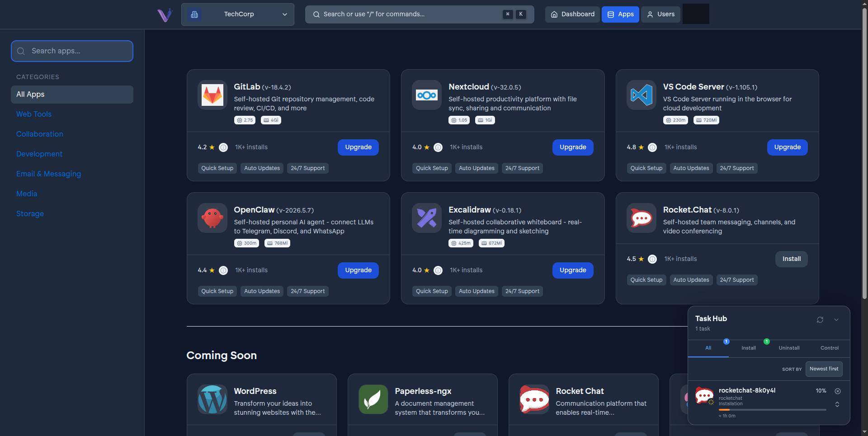Open the GitLab app title
The image size is (868, 436).
click(x=247, y=87)
